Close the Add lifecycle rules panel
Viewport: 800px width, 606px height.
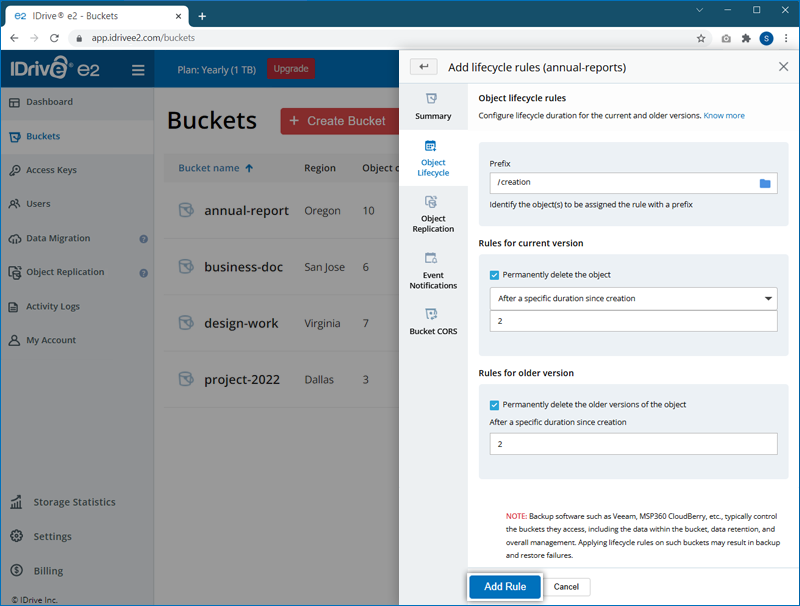783,67
